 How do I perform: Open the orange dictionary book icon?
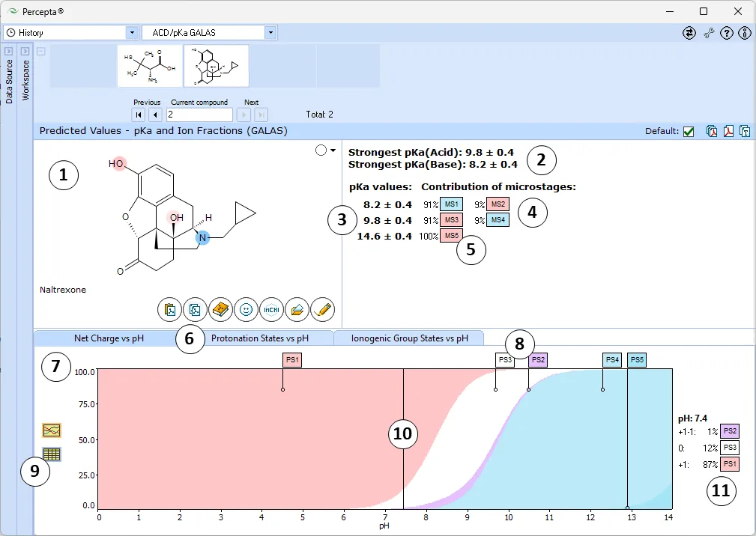(220, 310)
